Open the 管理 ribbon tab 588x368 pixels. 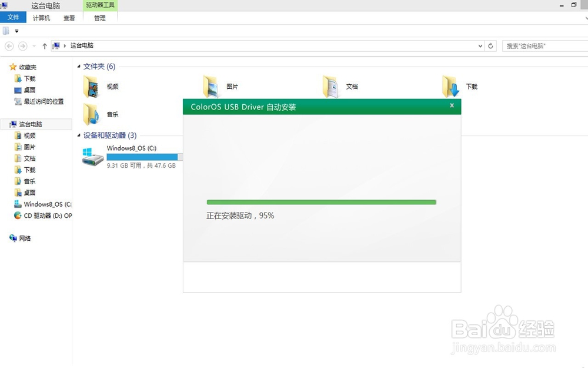(100, 18)
